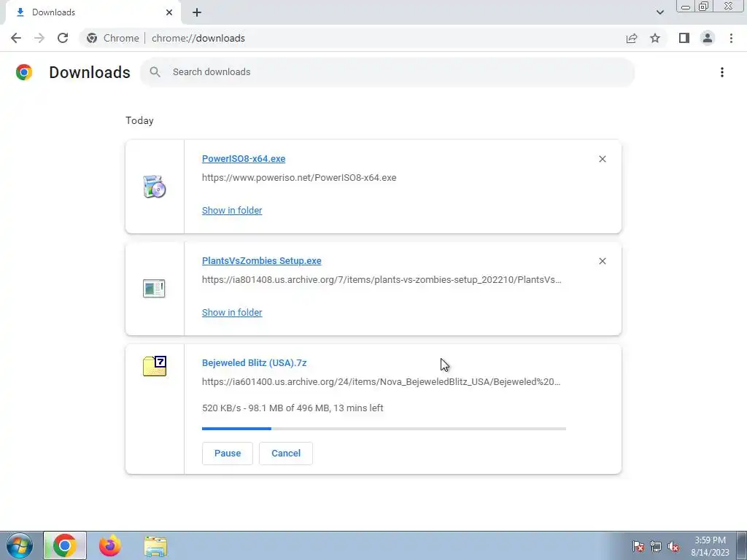Open the PlantsVsZombies Setup.exe link

pyautogui.click(x=262, y=260)
